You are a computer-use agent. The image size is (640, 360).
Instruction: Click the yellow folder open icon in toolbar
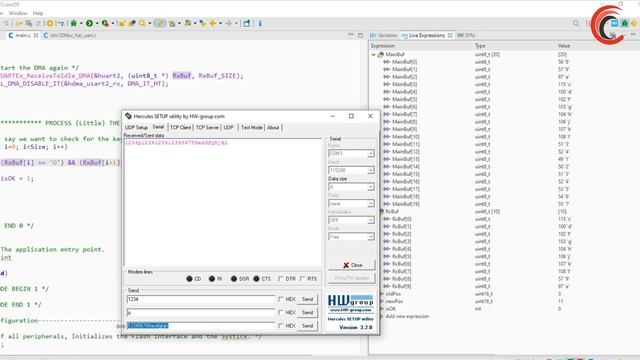click(122, 24)
